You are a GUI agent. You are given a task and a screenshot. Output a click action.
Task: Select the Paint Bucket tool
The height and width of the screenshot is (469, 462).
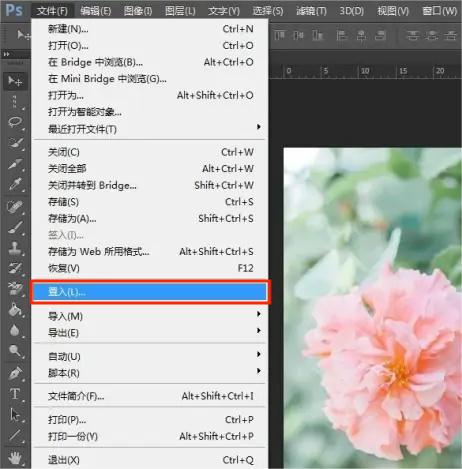15,310
